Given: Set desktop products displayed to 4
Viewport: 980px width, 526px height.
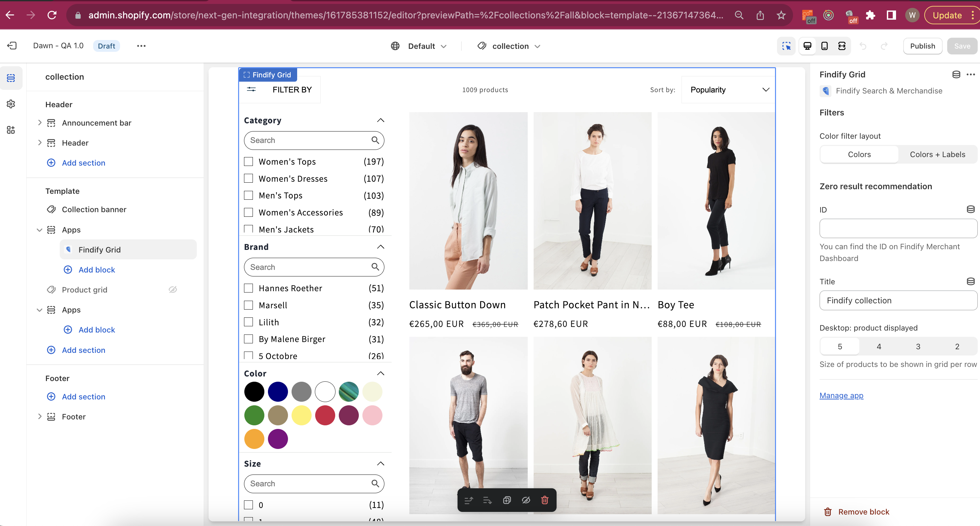Looking at the screenshot, I should click(x=879, y=347).
